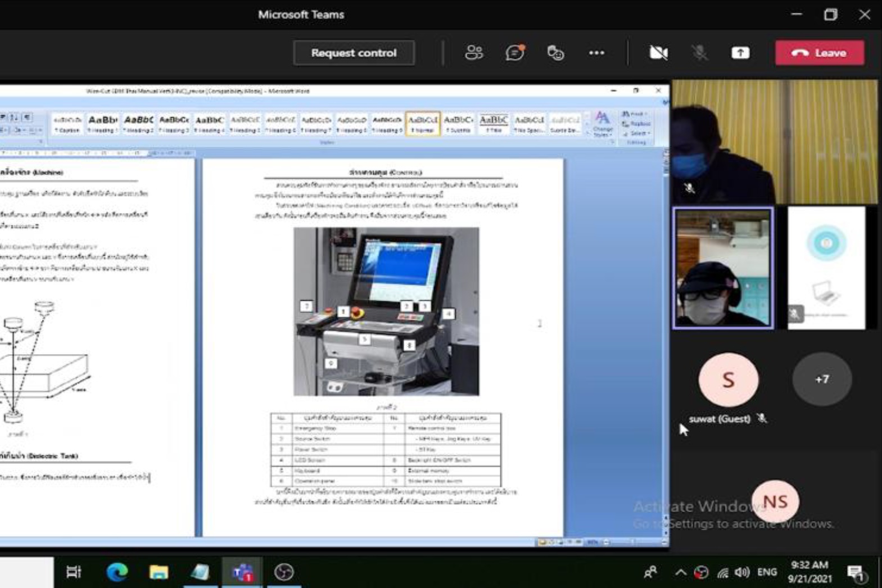Open the reactions and raise hand menu

click(x=555, y=53)
